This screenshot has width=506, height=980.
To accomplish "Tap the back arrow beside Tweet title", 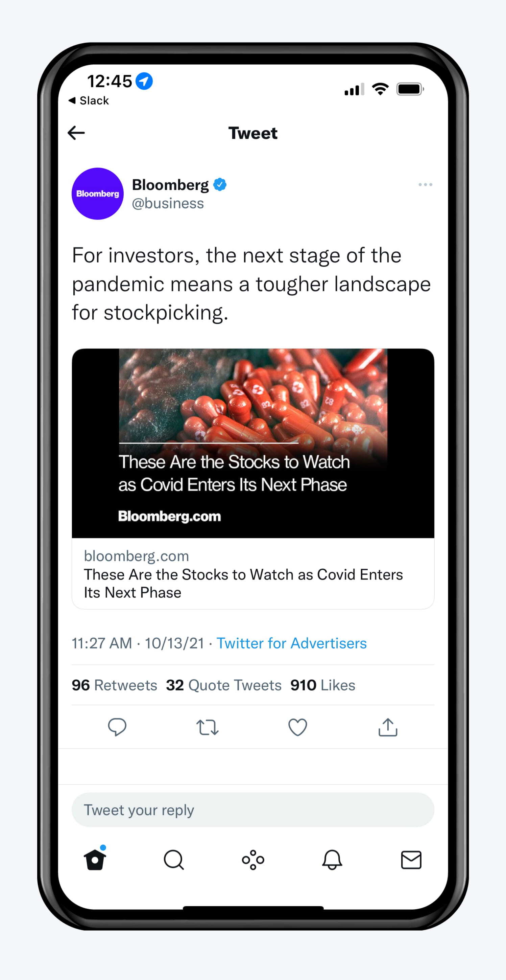I will (76, 133).
